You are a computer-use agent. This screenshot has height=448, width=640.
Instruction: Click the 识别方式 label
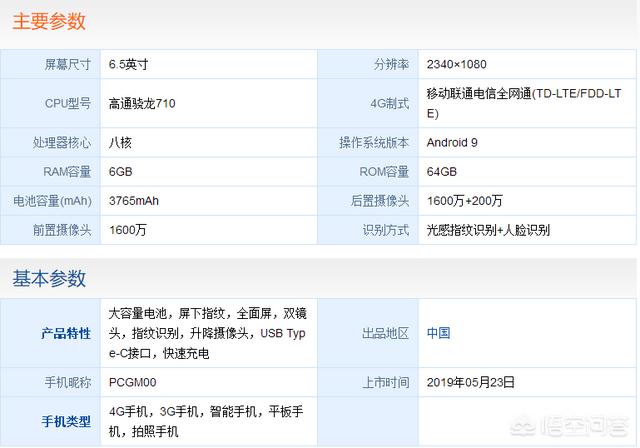point(386,230)
